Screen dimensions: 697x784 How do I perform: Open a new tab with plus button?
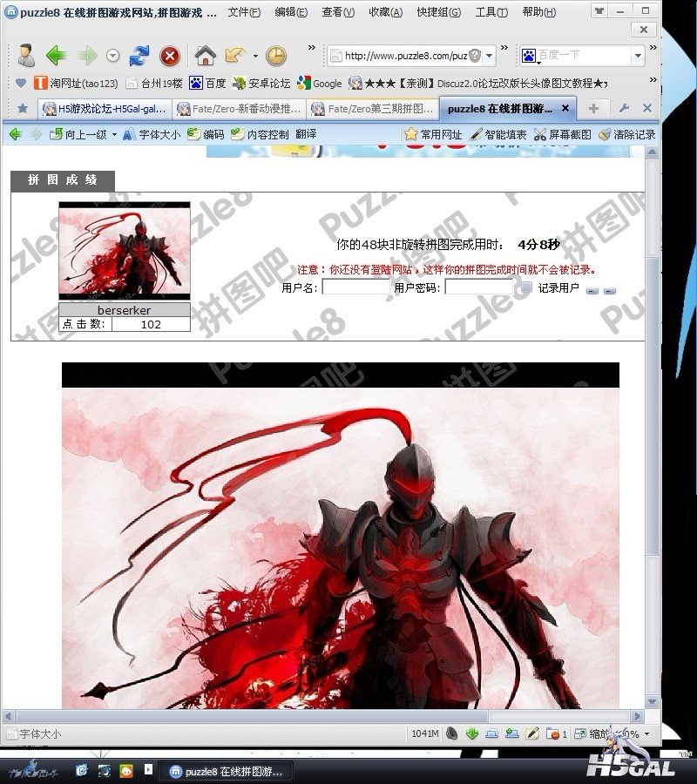click(x=593, y=109)
